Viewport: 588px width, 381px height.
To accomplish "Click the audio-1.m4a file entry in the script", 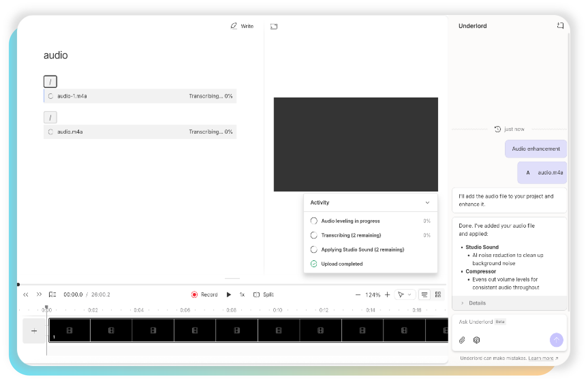I will click(72, 96).
